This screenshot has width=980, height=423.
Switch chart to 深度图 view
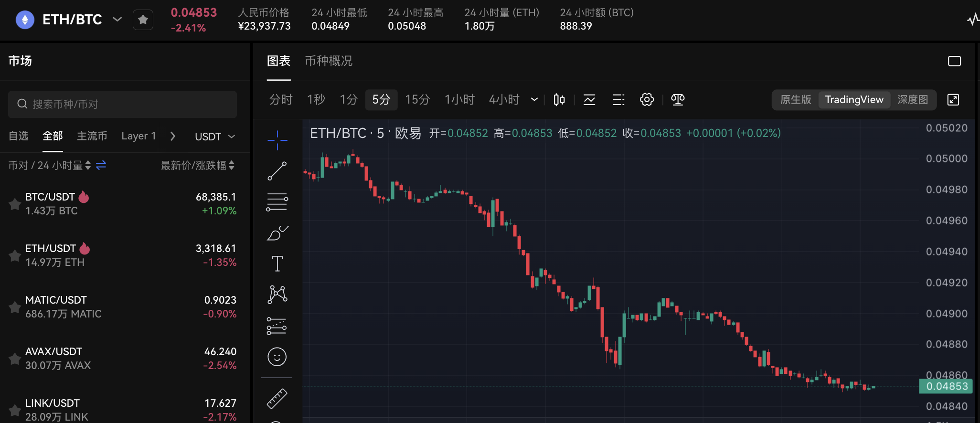pos(912,100)
